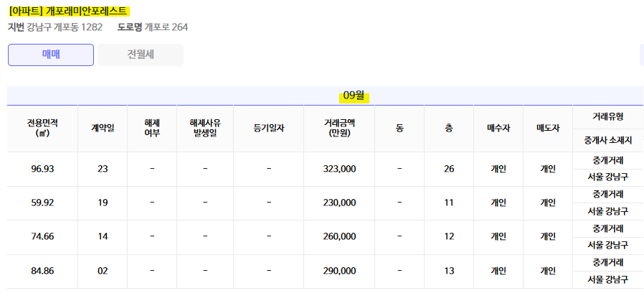Click the 해제여부 column header

click(152, 128)
